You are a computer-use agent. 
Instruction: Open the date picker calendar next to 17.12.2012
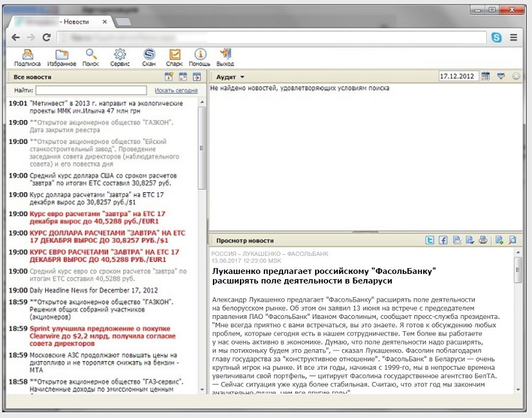click(x=486, y=77)
